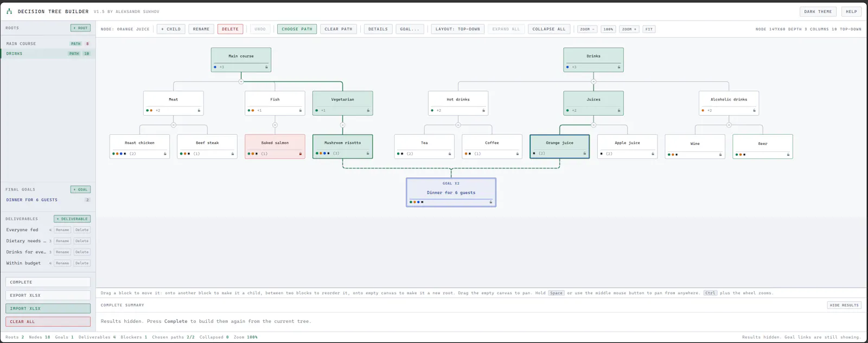The width and height of the screenshot is (868, 343).
Task: Click the lock icon on Meat node
Action: [199, 111]
